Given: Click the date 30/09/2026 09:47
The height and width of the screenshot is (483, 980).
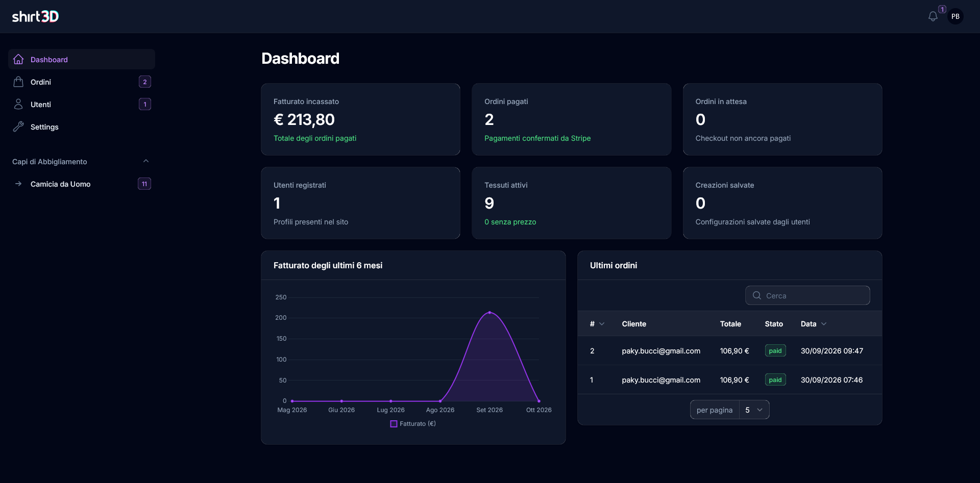Looking at the screenshot, I should pos(831,351).
